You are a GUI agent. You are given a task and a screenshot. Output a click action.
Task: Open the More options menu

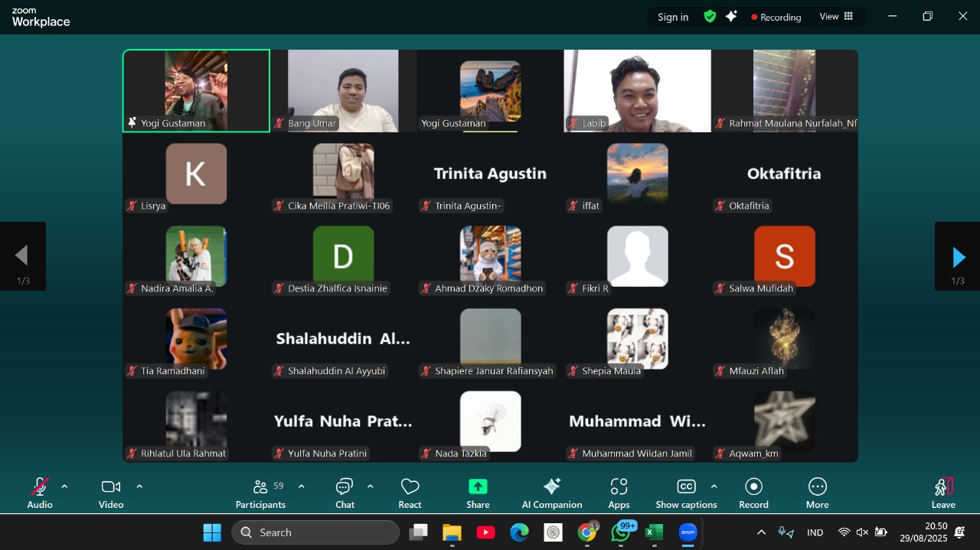[817, 493]
